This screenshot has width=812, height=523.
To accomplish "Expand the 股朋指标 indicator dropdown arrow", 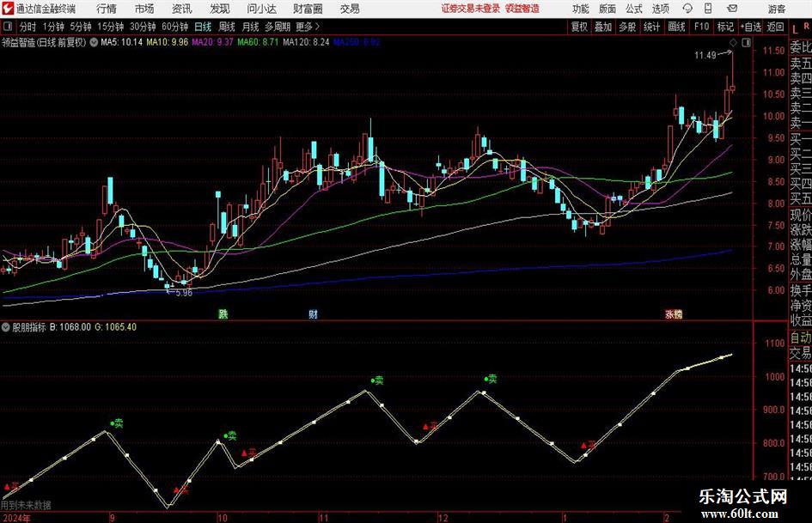I will click(x=6, y=327).
